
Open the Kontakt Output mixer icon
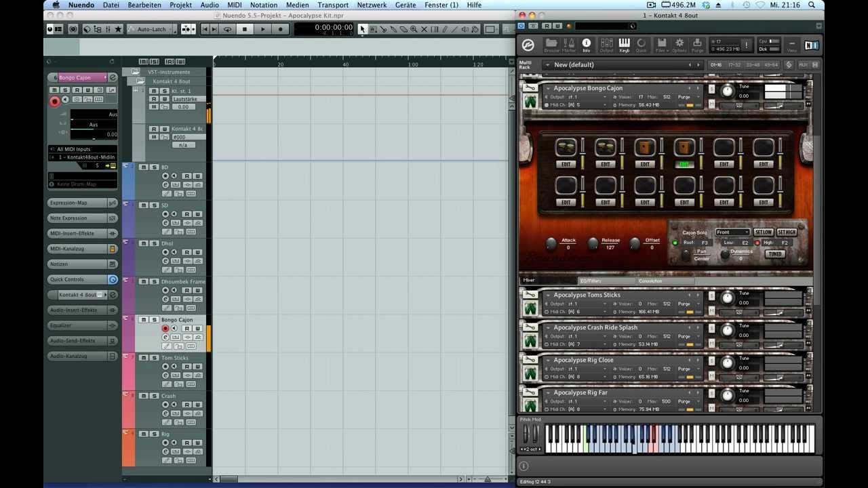point(606,45)
